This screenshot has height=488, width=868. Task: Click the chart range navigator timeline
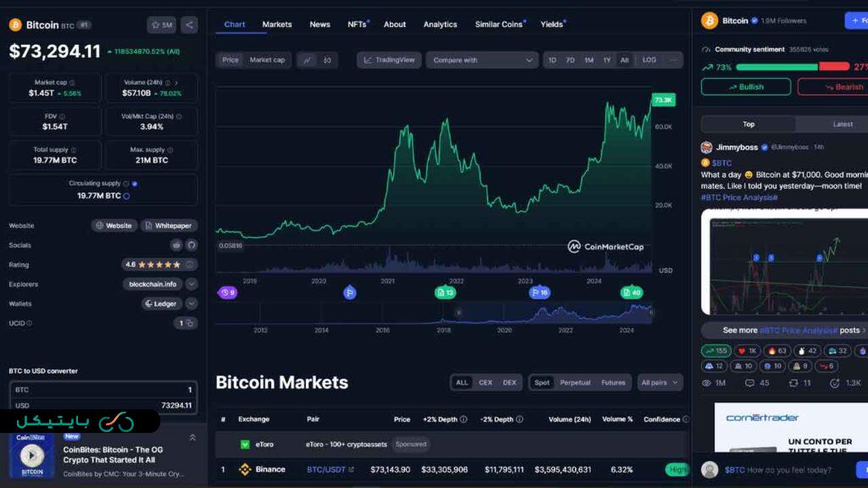[x=434, y=313]
